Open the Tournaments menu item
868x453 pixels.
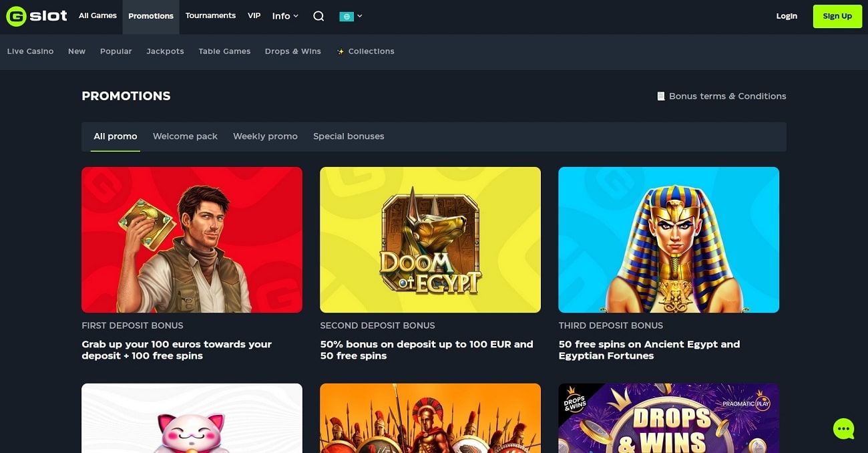point(210,15)
